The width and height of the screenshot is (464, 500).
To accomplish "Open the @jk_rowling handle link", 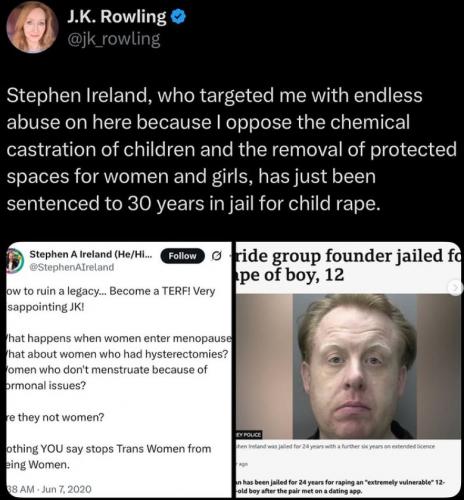I will (x=114, y=39).
